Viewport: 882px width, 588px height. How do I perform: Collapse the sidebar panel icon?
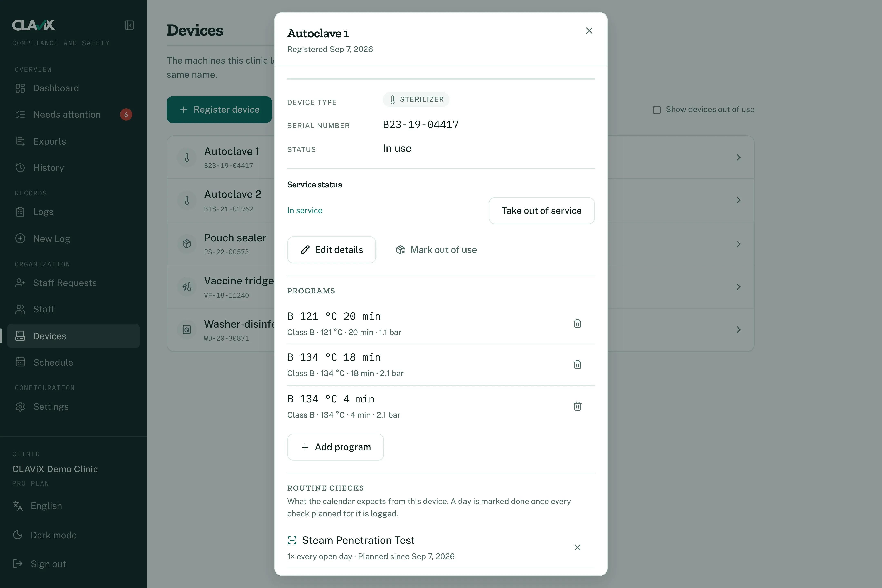[129, 25]
